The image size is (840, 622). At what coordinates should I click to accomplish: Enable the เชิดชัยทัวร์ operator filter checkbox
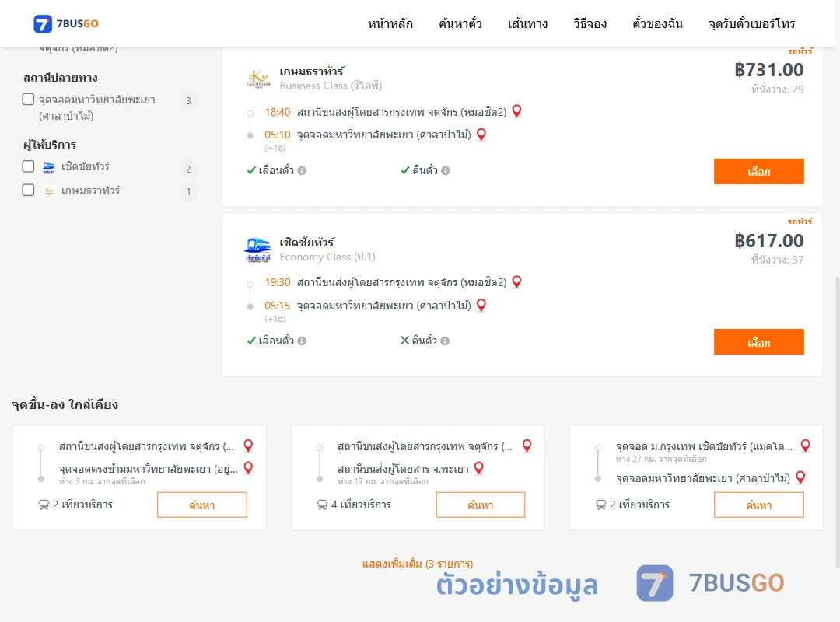(x=28, y=166)
